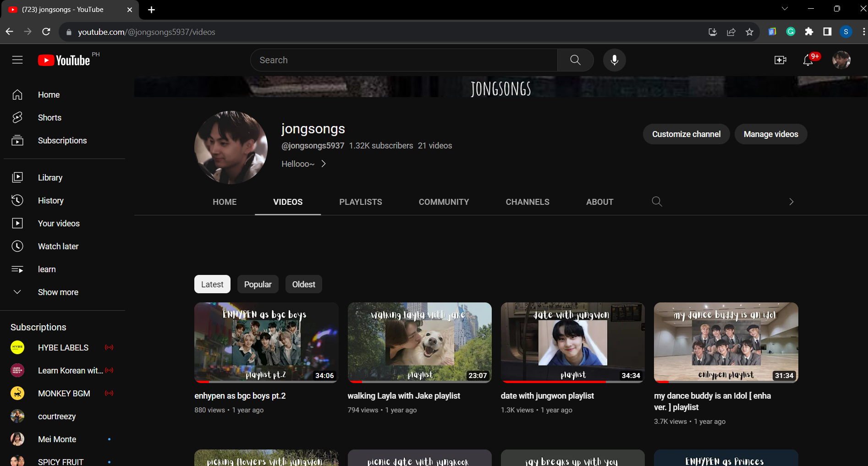Switch to the VIDEOS channel tab
Screen dimensions: 868x466
pyautogui.click(x=288, y=202)
